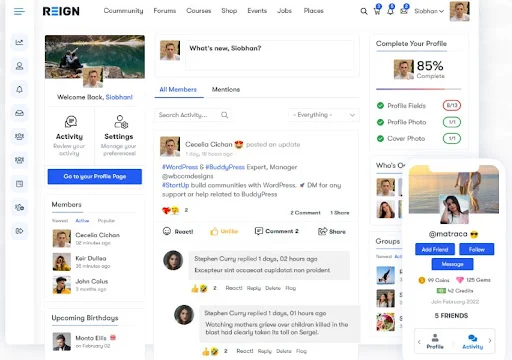
Task: Open the notifications bell in header
Action: (x=390, y=11)
